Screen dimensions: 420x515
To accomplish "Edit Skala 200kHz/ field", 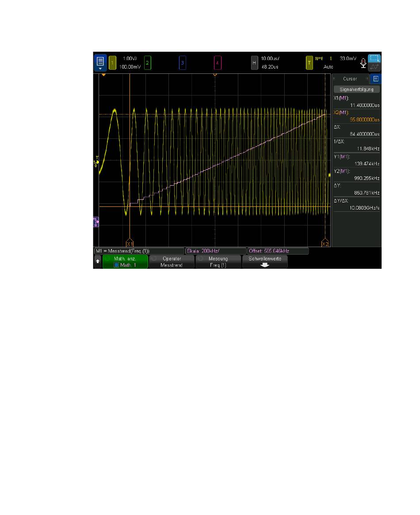I will coord(216,251).
